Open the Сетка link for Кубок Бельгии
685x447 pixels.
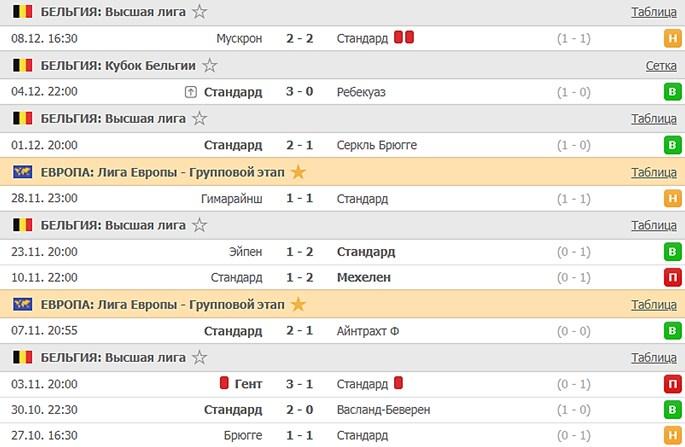pos(661,65)
